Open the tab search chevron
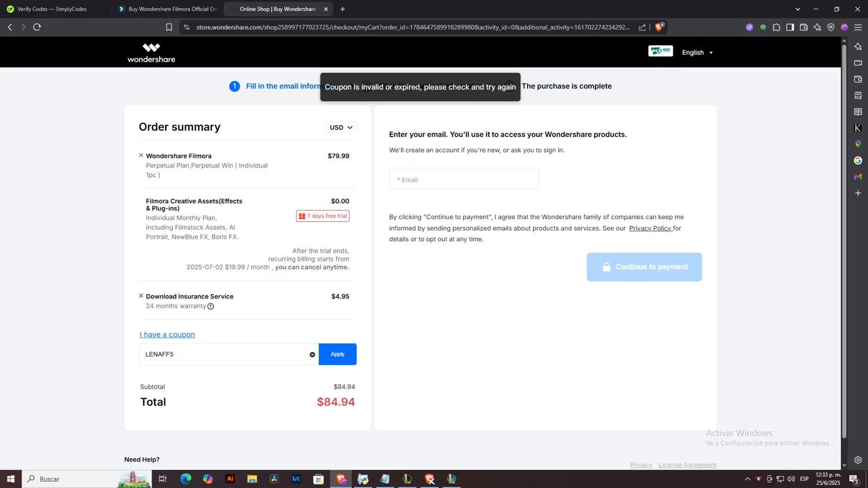The height and width of the screenshot is (488, 868). pyautogui.click(x=798, y=9)
